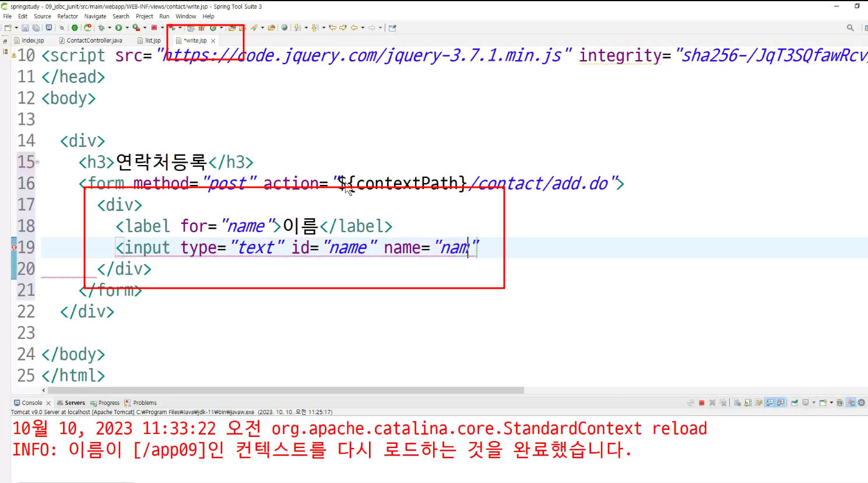Switch to the Problems view tab
868x483 pixels.
[x=140, y=402]
